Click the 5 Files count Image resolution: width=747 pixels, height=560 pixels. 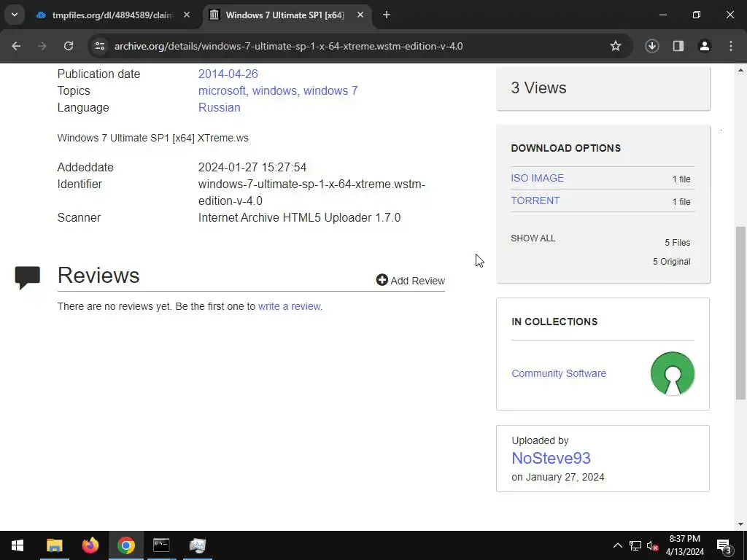tap(678, 242)
